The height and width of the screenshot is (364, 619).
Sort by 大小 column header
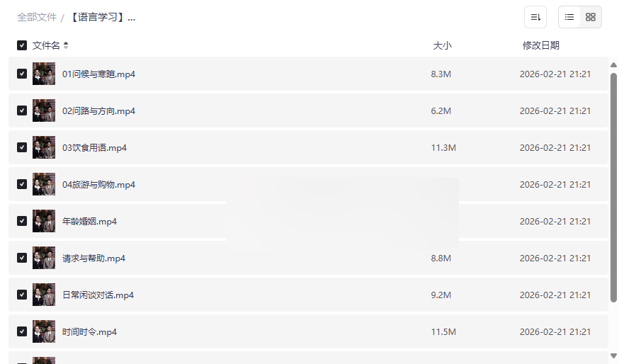pyautogui.click(x=442, y=45)
